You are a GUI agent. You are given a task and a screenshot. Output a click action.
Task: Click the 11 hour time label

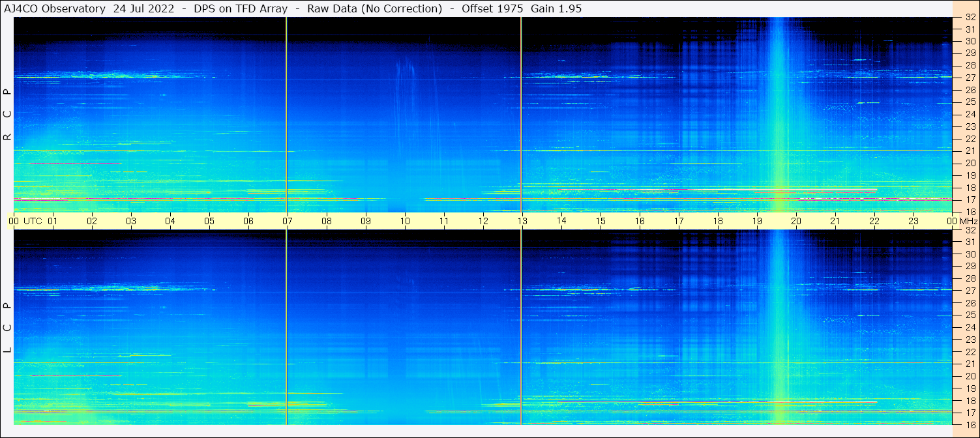[444, 221]
